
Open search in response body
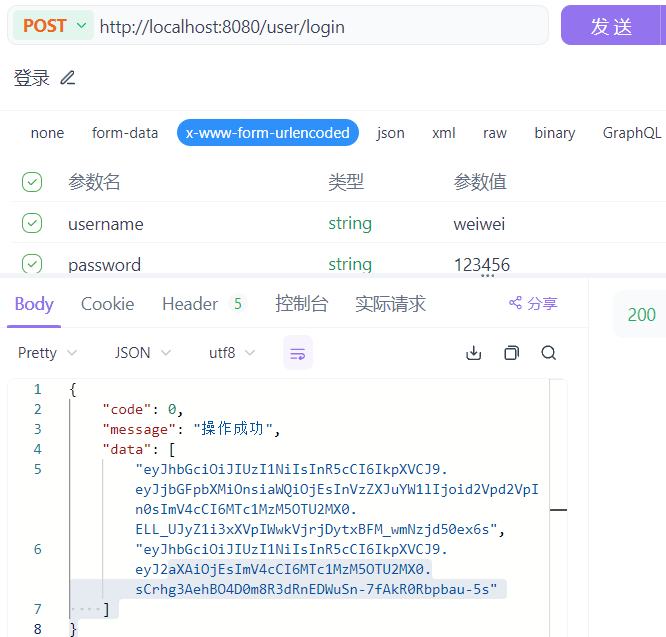pyautogui.click(x=549, y=353)
